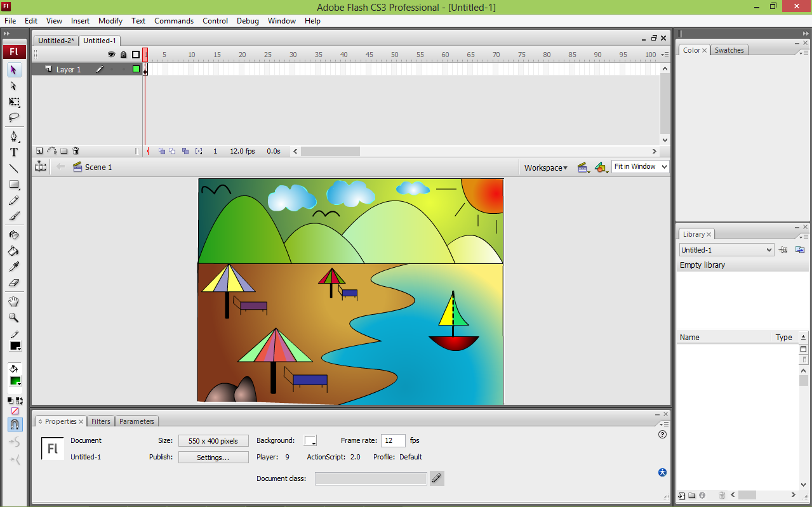Click the Publish Settings... button
The image size is (812, 507).
[x=213, y=458]
